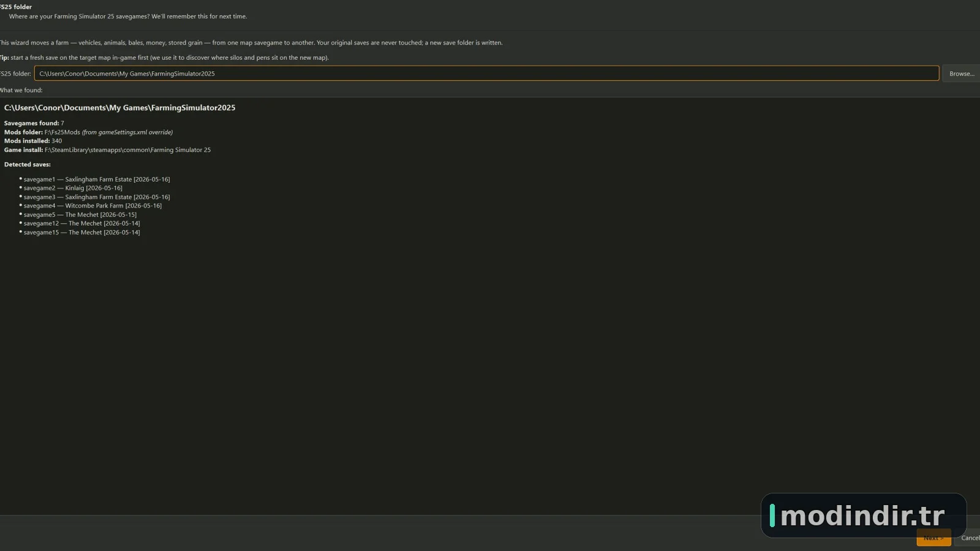Click the Savegames found: 7 line
Screen dimensions: 980x551
click(x=34, y=123)
